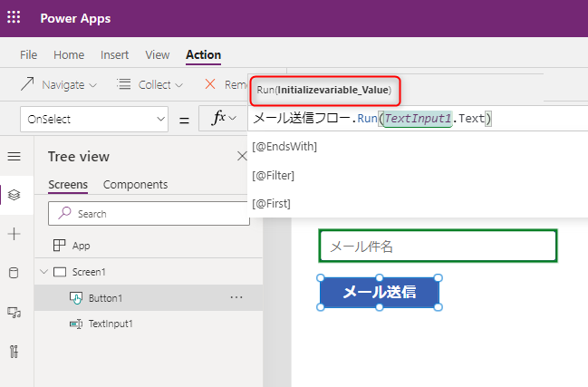Click the Collect list icon
The height and width of the screenshot is (387, 588).
point(124,84)
